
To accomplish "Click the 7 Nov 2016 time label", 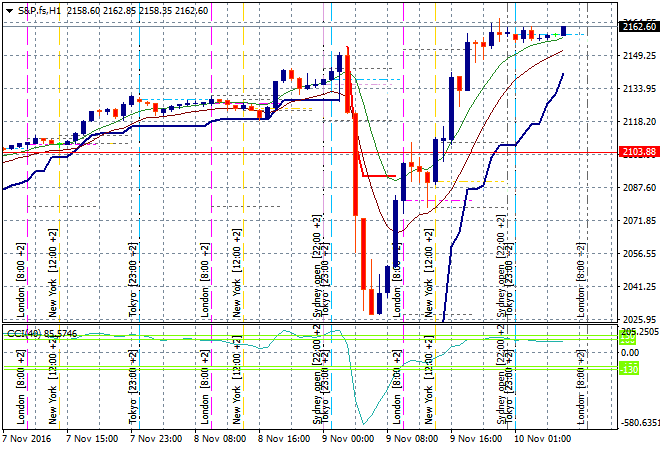I will 27,439.
